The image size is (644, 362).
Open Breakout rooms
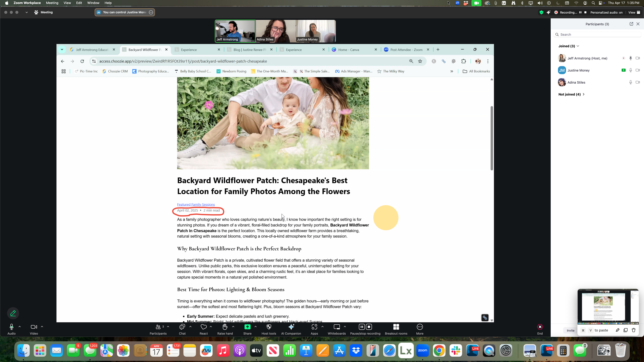[396, 329]
